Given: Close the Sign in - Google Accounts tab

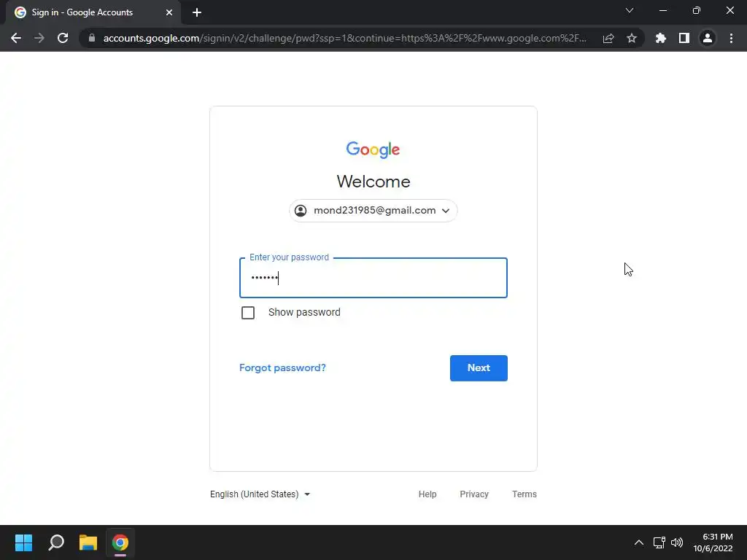Looking at the screenshot, I should 169,12.
